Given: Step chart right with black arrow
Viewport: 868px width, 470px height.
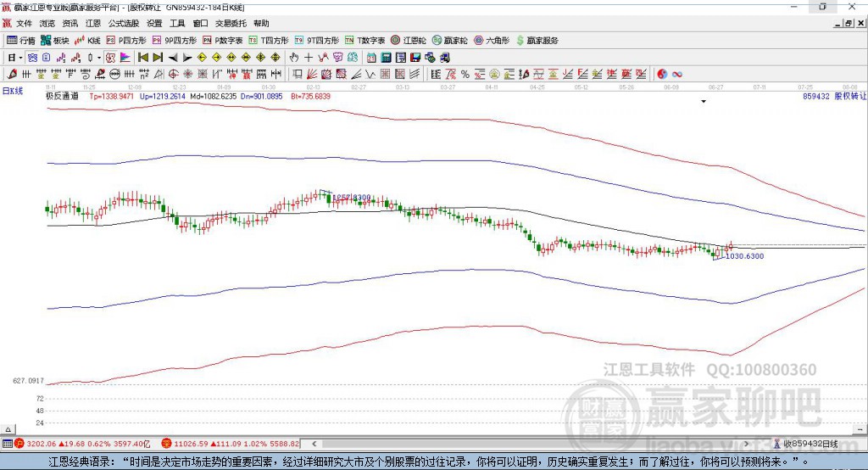Looking at the screenshot, I should click(x=187, y=58).
